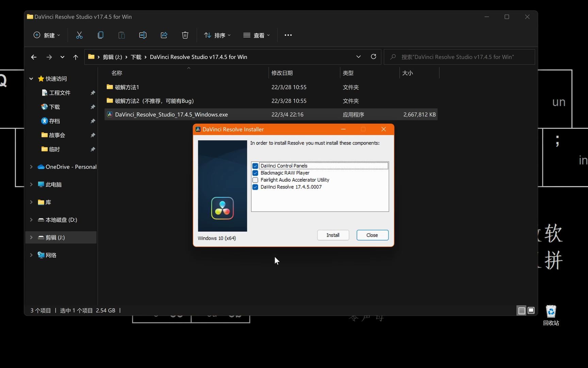Click the Close button in installer
Image resolution: width=588 pixels, height=368 pixels.
click(372, 235)
